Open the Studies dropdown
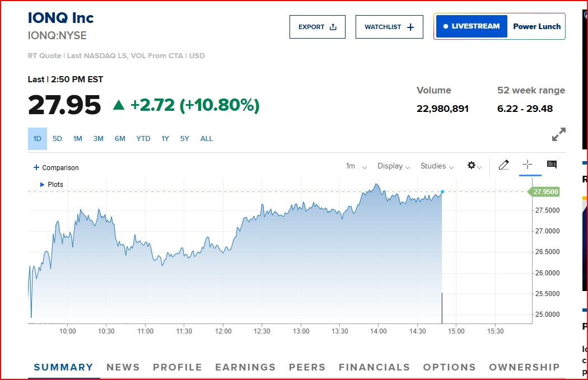 tap(437, 166)
